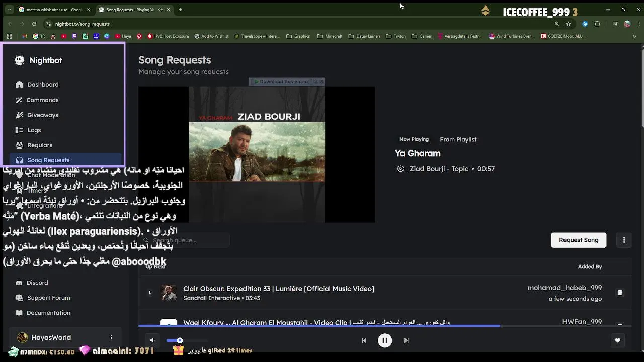Open the Pinterest bookmark icon
644x362 pixels.
pyautogui.click(x=139, y=36)
